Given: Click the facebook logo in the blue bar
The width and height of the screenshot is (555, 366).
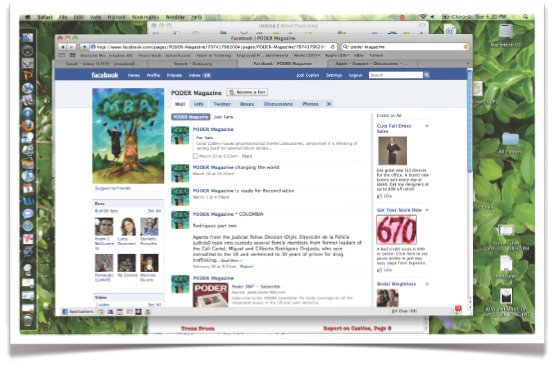Looking at the screenshot, I should [105, 75].
